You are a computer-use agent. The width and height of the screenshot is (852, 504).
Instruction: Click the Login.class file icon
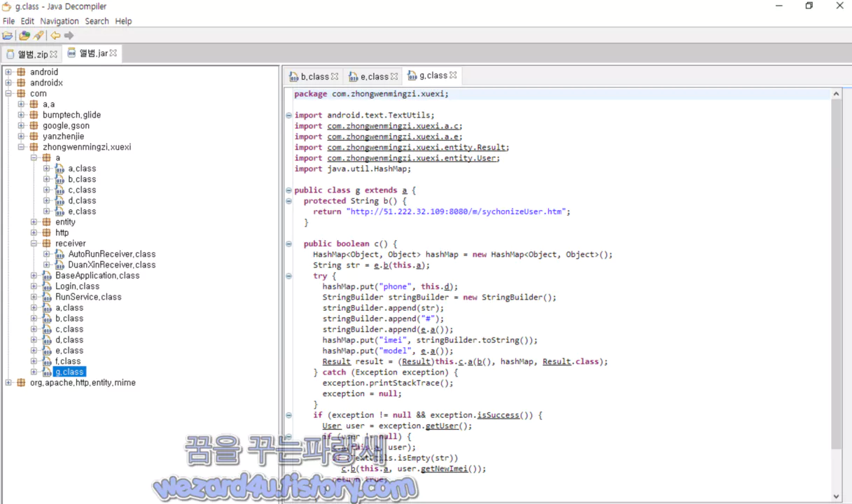click(x=47, y=286)
